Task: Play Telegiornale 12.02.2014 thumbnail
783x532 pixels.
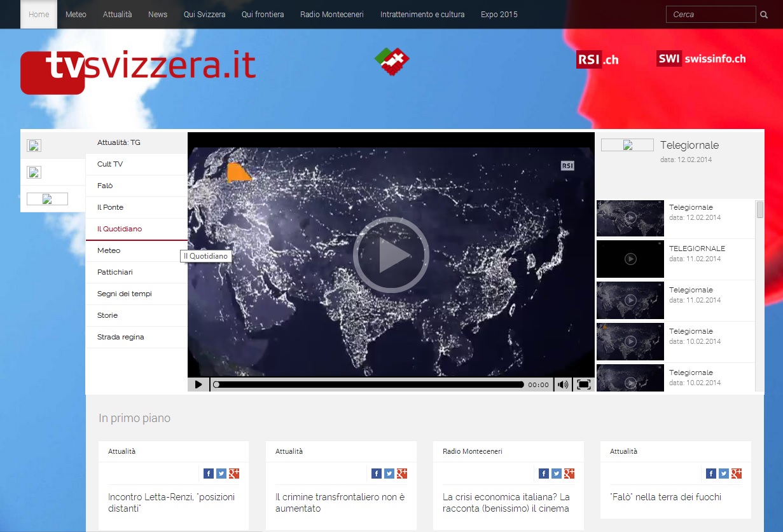Action: pos(630,218)
